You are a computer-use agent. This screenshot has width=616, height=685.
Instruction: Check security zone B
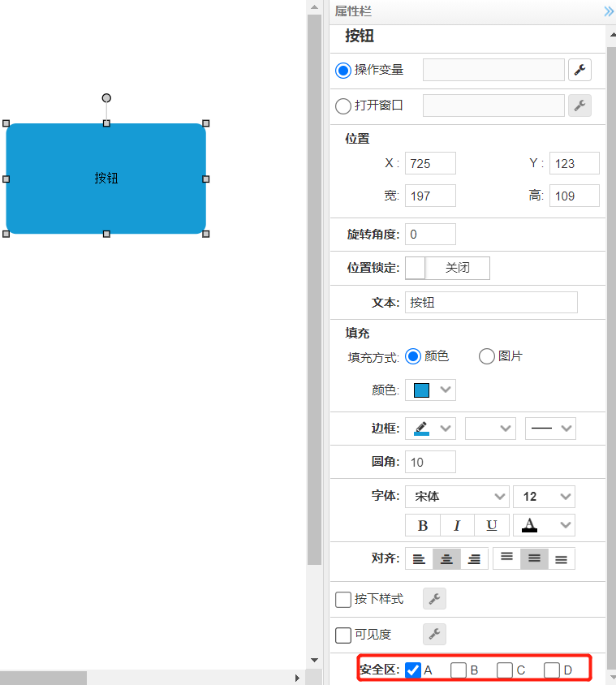(459, 670)
